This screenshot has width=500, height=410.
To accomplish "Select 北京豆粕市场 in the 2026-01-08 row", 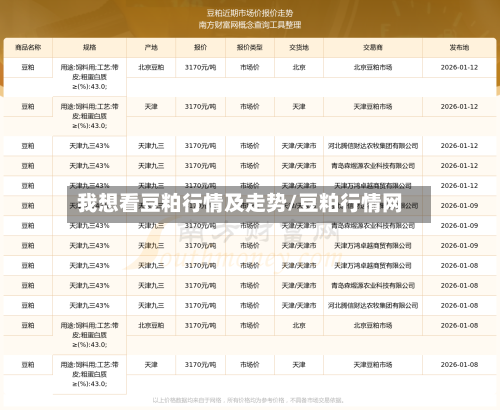I will pos(373,326).
